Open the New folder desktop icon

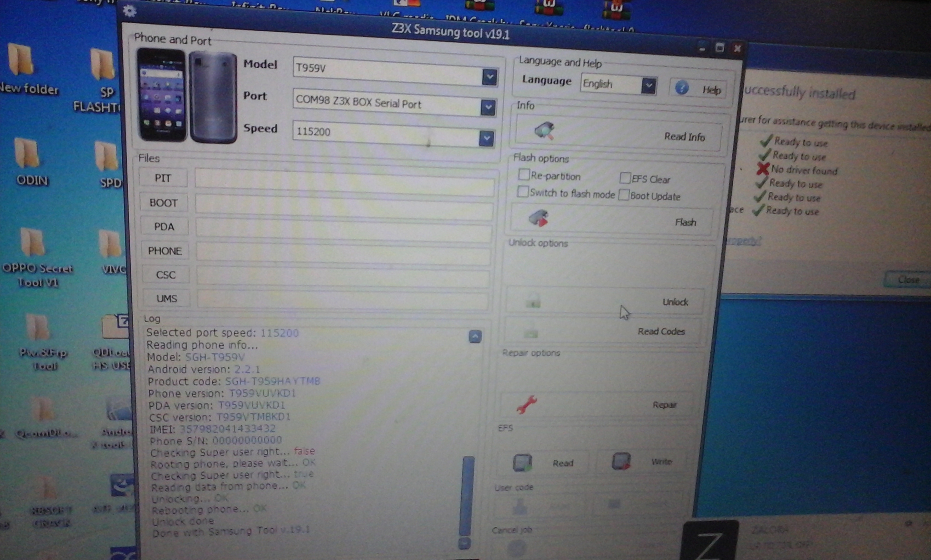click(x=27, y=69)
